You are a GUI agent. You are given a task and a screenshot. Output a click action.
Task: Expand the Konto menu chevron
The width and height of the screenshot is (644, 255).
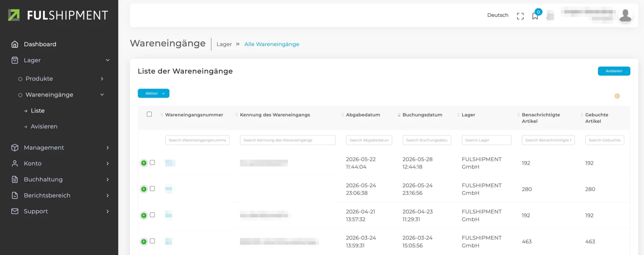(x=107, y=164)
